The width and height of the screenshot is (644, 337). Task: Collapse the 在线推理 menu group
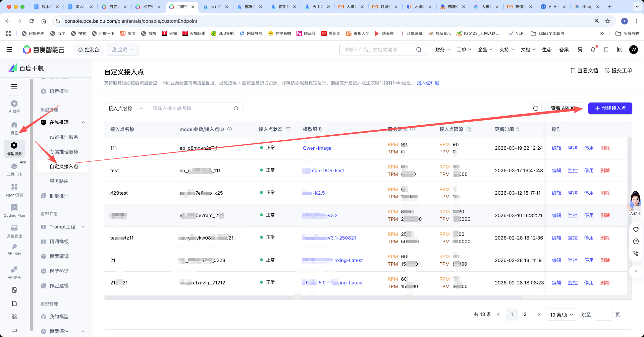[x=83, y=122]
